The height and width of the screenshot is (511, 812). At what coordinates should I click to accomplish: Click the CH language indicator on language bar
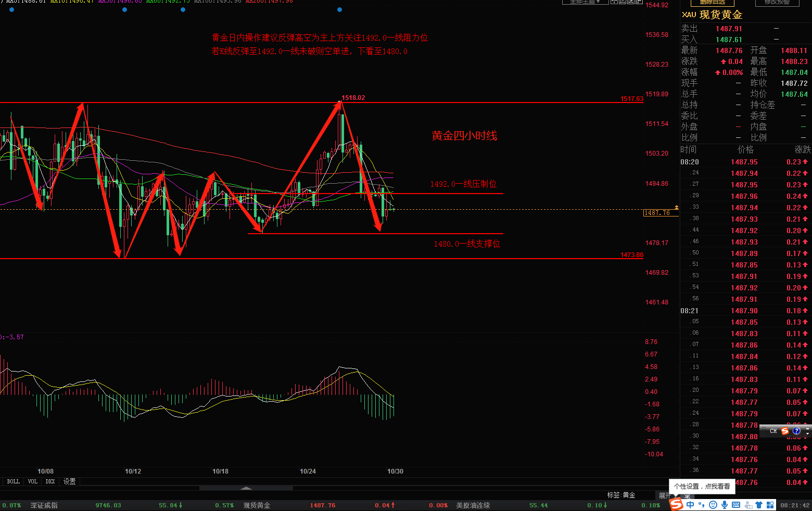tap(773, 431)
